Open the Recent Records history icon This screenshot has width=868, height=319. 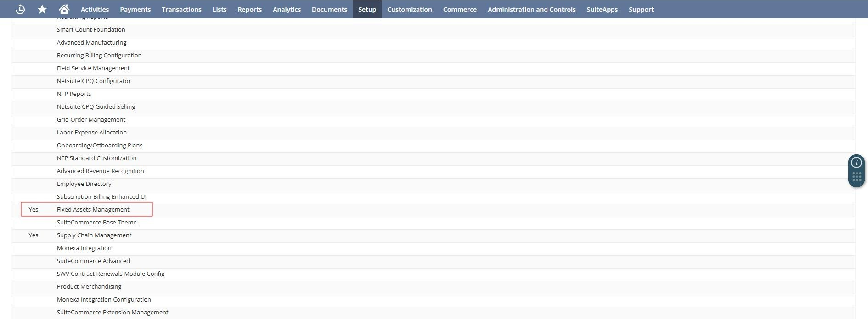20,9
